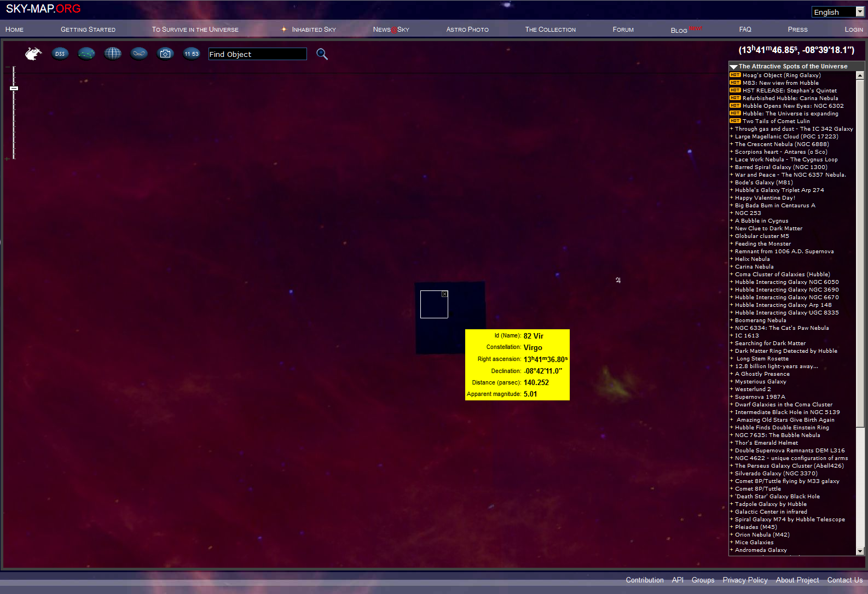Viewport: 868px width, 594px height.
Task: Click the magnifying glass search icon
Action: (322, 54)
